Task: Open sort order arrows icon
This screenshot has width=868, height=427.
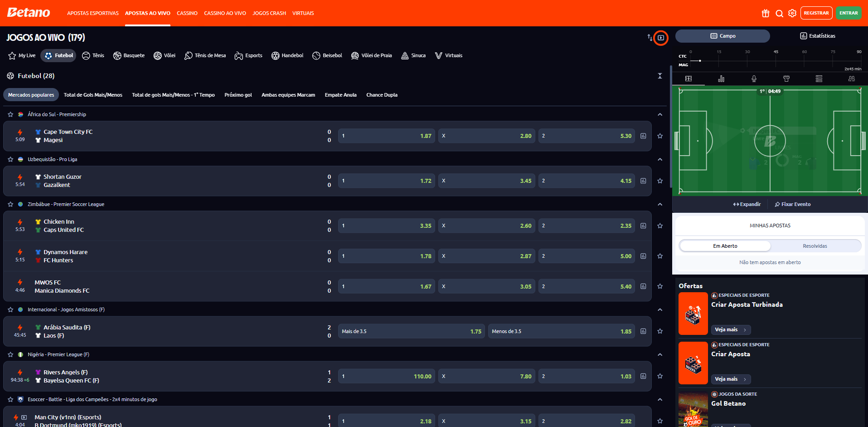Action: 650,38
